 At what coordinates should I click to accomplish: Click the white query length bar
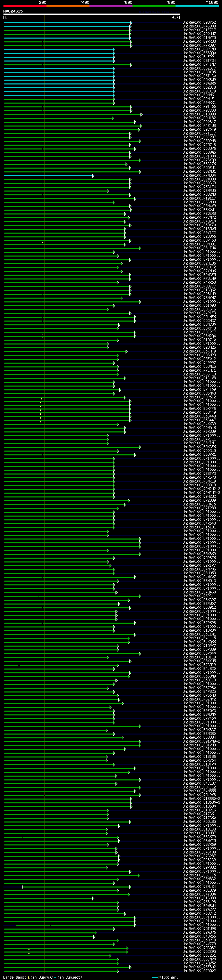(92, 14)
